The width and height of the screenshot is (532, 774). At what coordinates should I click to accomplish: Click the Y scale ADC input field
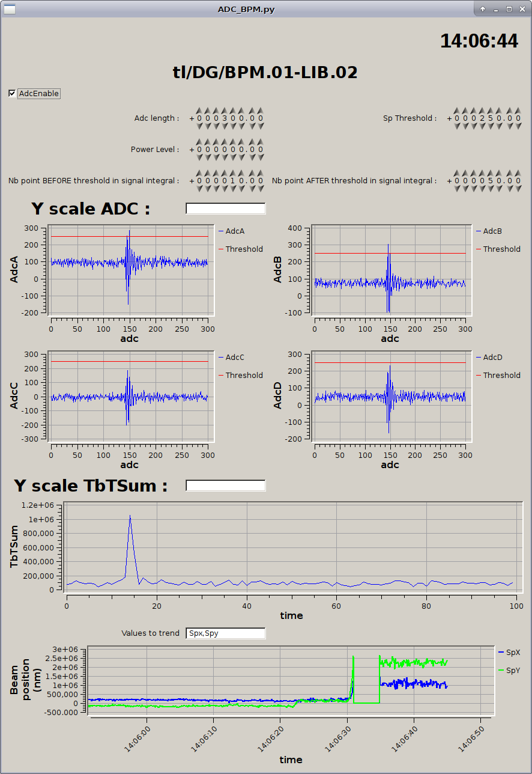pyautogui.click(x=225, y=209)
